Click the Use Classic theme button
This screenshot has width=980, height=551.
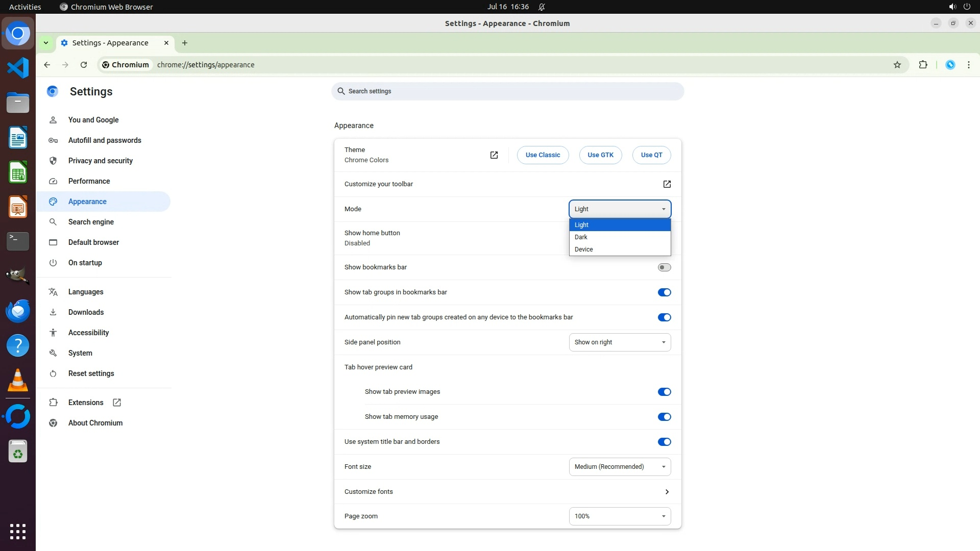[543, 155]
